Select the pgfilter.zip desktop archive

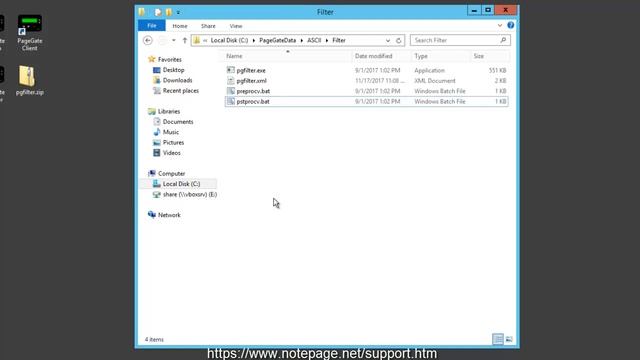29,80
